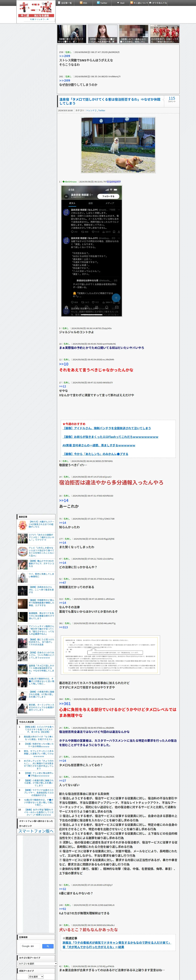Open recommended link 【画像】アイドルさん、強制パンチラを全国放送

click(106, 428)
